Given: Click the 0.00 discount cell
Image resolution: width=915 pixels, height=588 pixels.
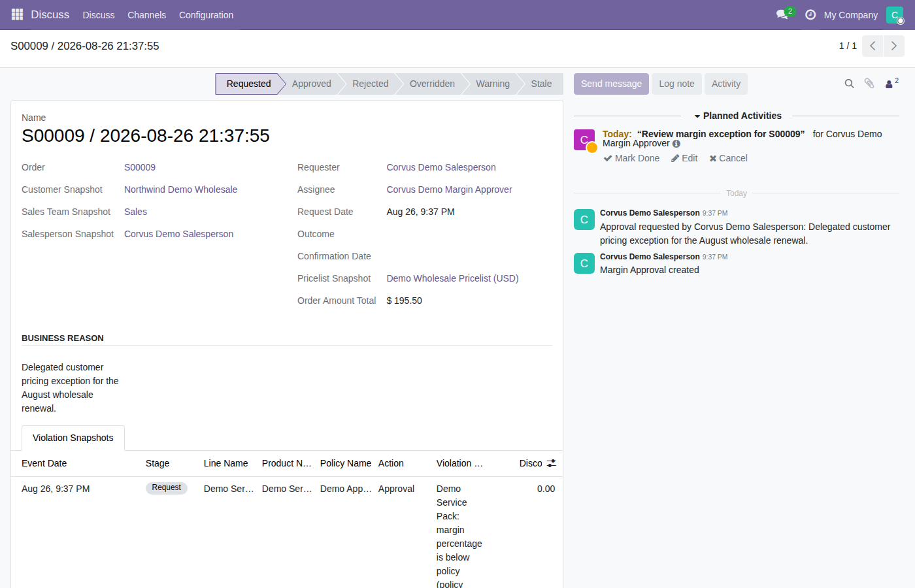Looking at the screenshot, I should coord(546,489).
